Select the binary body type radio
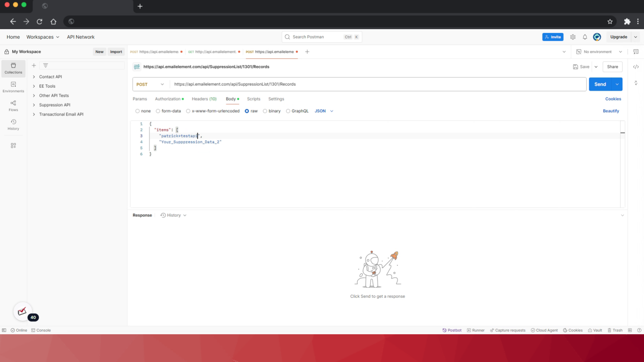 (265, 111)
